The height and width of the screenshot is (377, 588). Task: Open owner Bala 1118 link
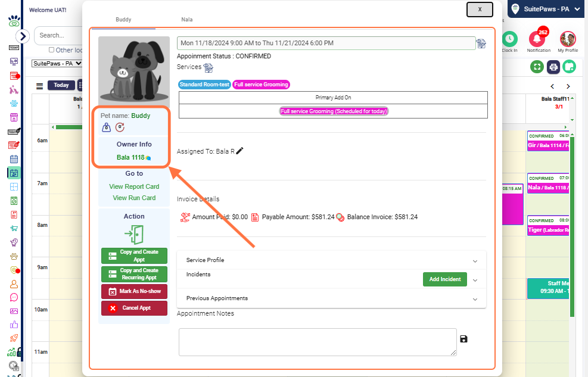130,157
